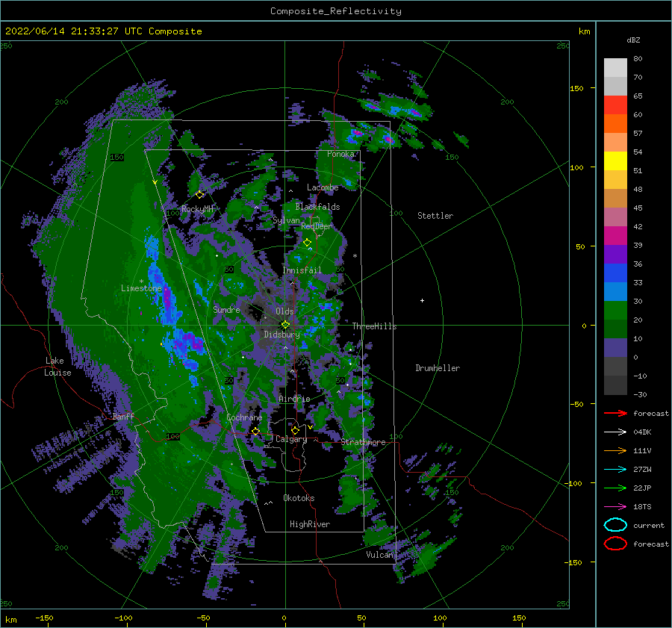
Task: Click the magenta 18TS arrow legend icon
Action: [x=615, y=507]
